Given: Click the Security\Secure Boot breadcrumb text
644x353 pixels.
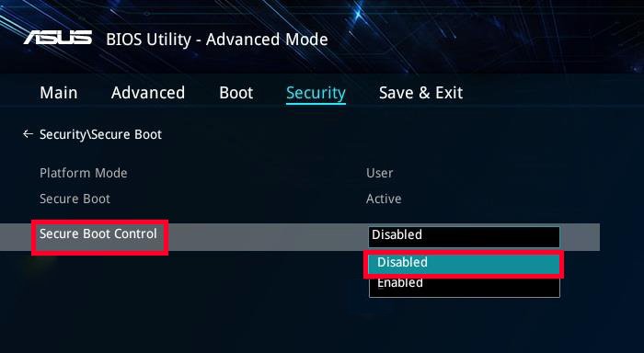Looking at the screenshot, I should click(x=100, y=134).
